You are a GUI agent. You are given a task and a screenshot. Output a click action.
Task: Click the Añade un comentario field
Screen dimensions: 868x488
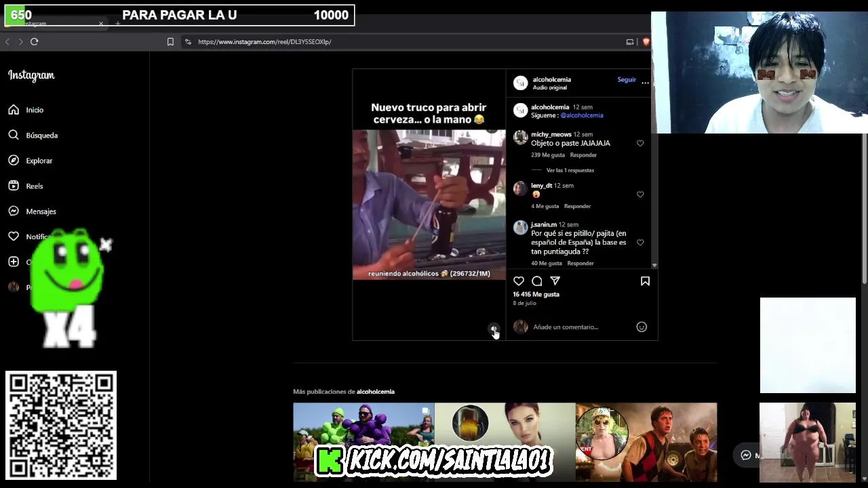(x=566, y=327)
